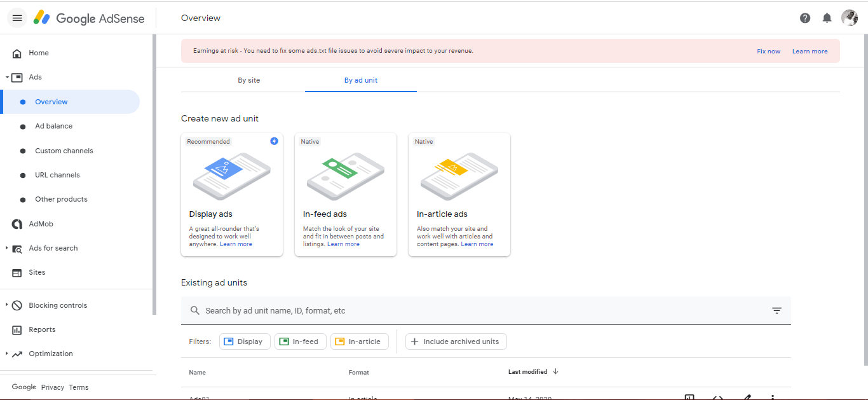868x400 pixels.
Task: Open URL channels in the sidebar
Action: (57, 175)
